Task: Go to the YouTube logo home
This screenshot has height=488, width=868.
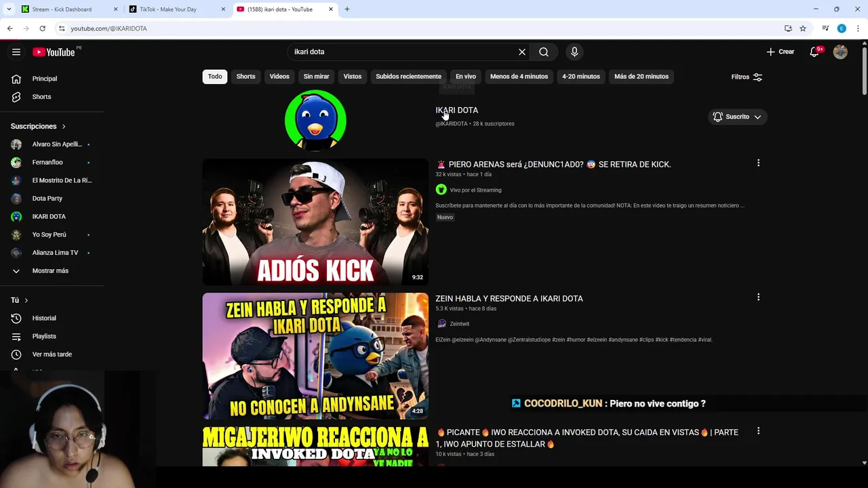Action: point(54,52)
